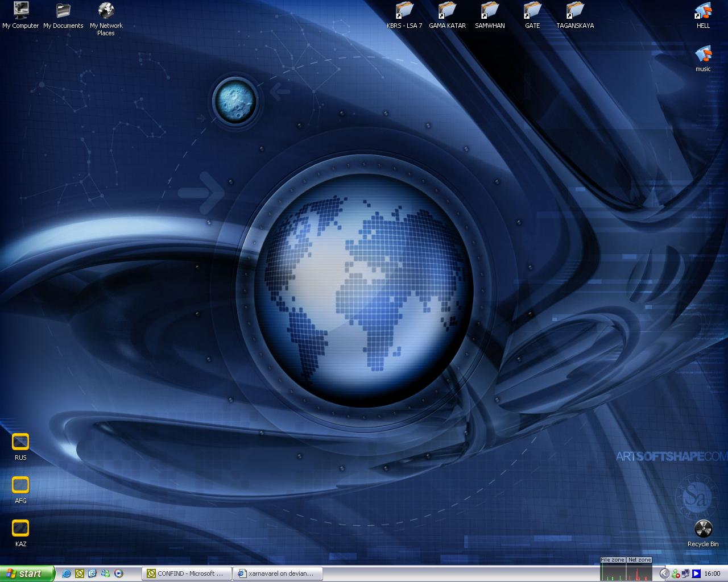Launch the Messenger icon in Quick Launch

click(x=106, y=573)
